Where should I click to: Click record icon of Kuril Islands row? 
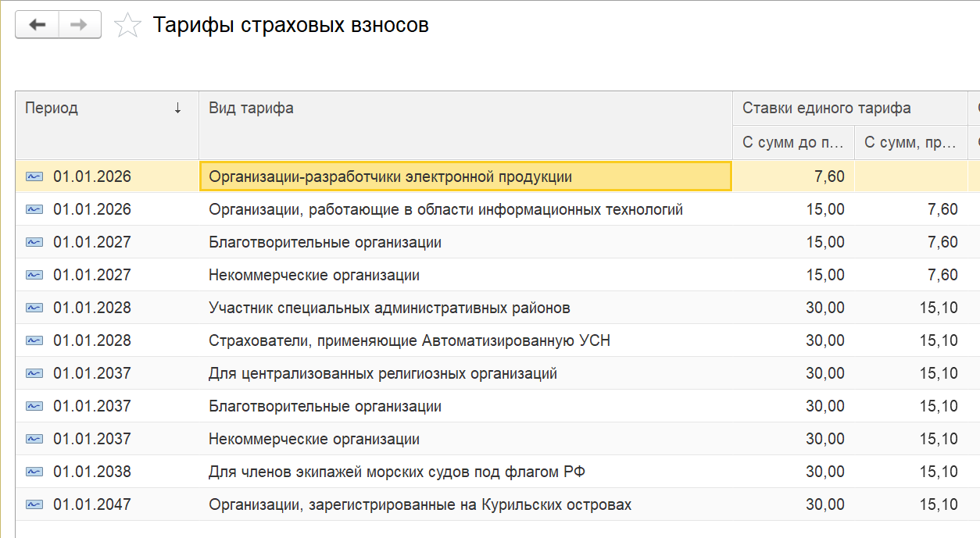pos(34,505)
